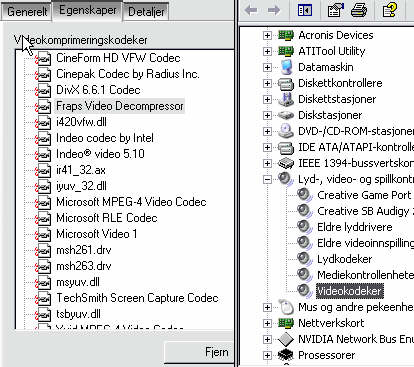Open the properties toolbar icon
This screenshot has width=414, height=367.
point(336,10)
